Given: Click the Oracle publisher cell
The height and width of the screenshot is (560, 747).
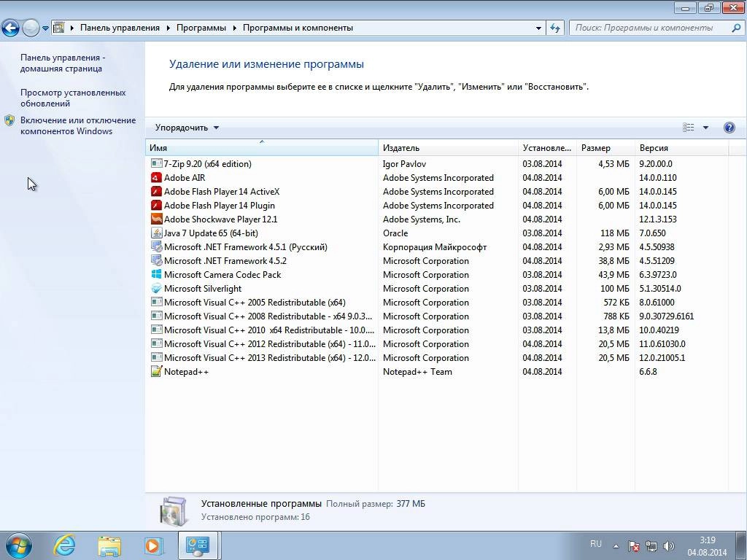Looking at the screenshot, I should coord(395,233).
